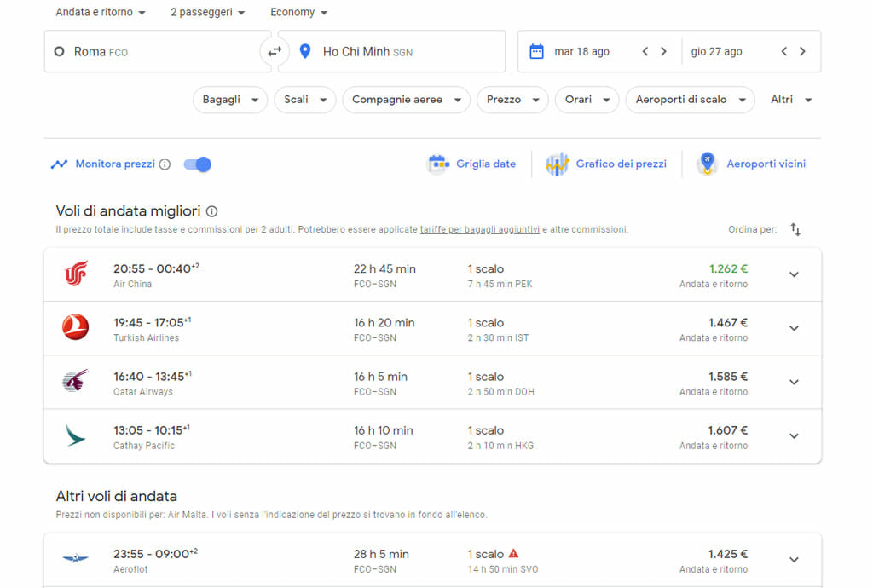Open the Altri filters dropdown
873x588 pixels.
point(791,100)
